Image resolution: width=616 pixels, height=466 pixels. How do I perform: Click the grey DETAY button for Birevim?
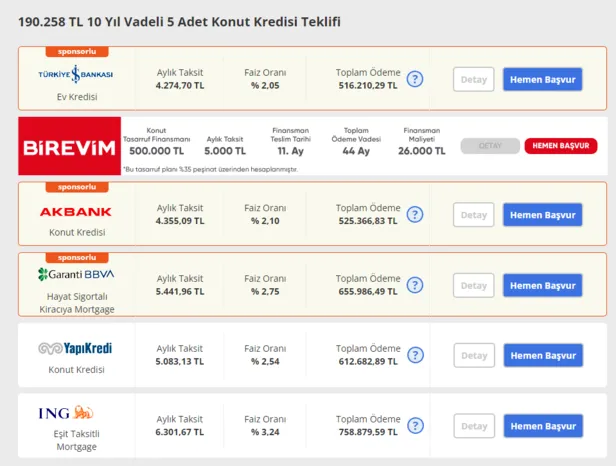[490, 146]
